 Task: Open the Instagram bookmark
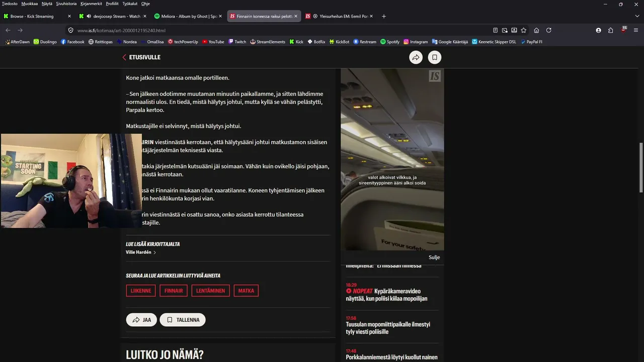click(x=416, y=42)
